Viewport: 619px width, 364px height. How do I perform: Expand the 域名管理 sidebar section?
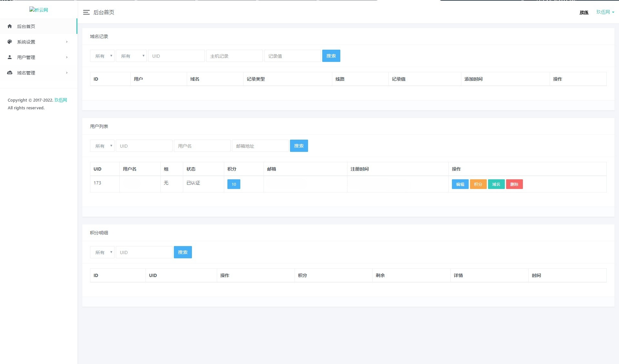point(39,73)
